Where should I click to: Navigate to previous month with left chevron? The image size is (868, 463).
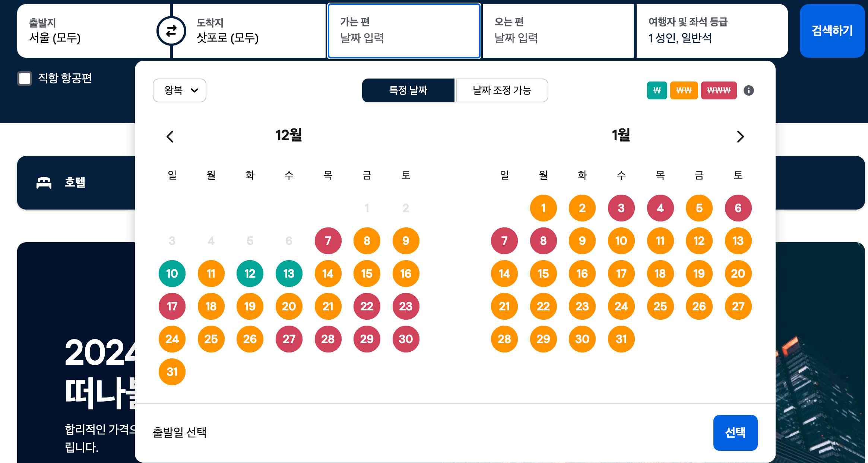click(170, 137)
